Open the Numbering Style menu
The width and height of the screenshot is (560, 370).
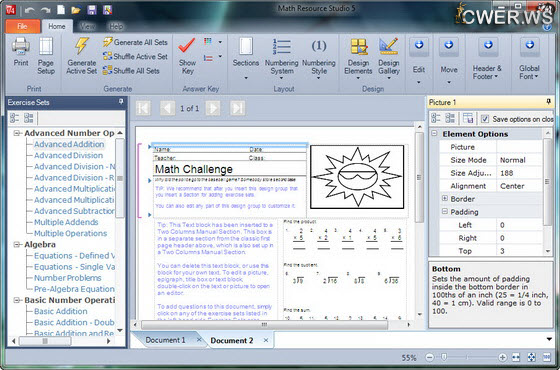click(x=319, y=58)
